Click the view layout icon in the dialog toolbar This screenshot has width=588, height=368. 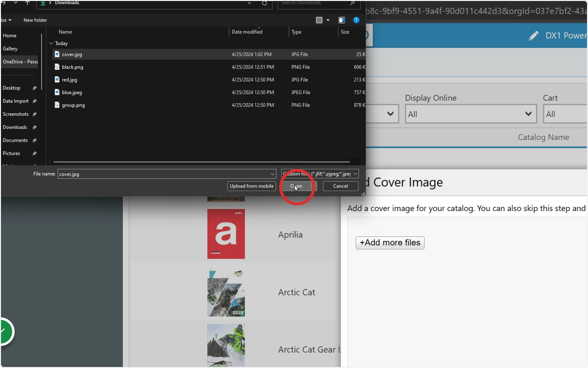pos(319,20)
